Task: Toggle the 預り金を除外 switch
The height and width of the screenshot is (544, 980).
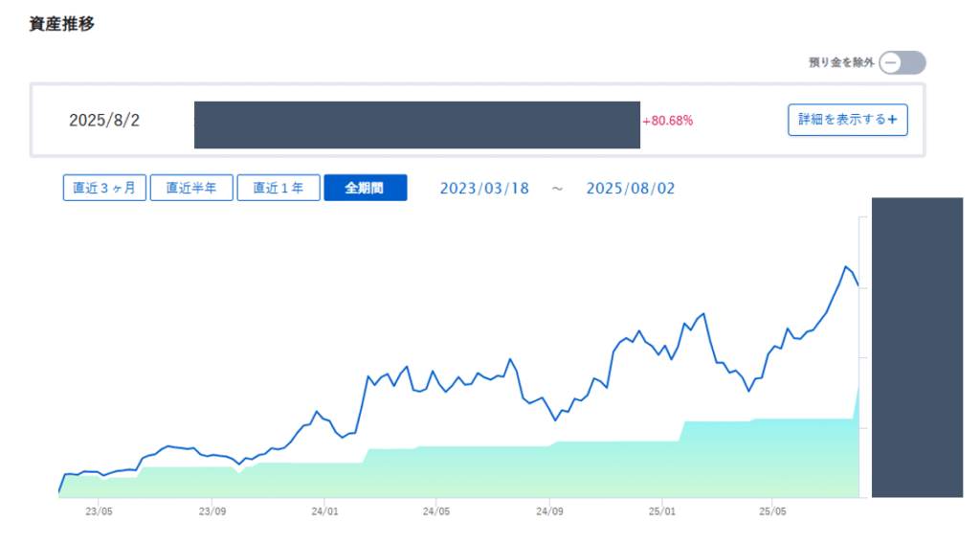Action: (x=902, y=62)
